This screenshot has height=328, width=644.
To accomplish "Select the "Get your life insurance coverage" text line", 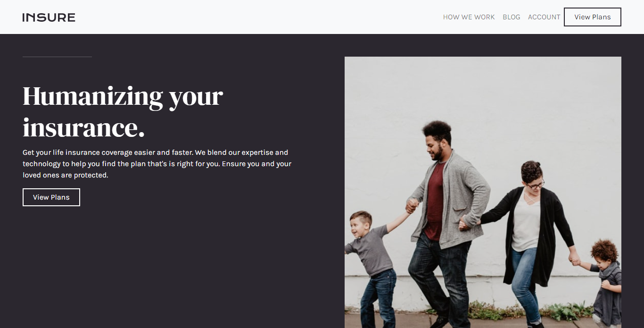I will [155, 152].
